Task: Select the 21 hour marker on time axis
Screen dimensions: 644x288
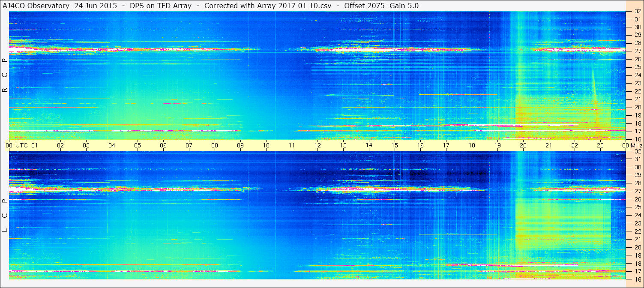Action: [549, 145]
